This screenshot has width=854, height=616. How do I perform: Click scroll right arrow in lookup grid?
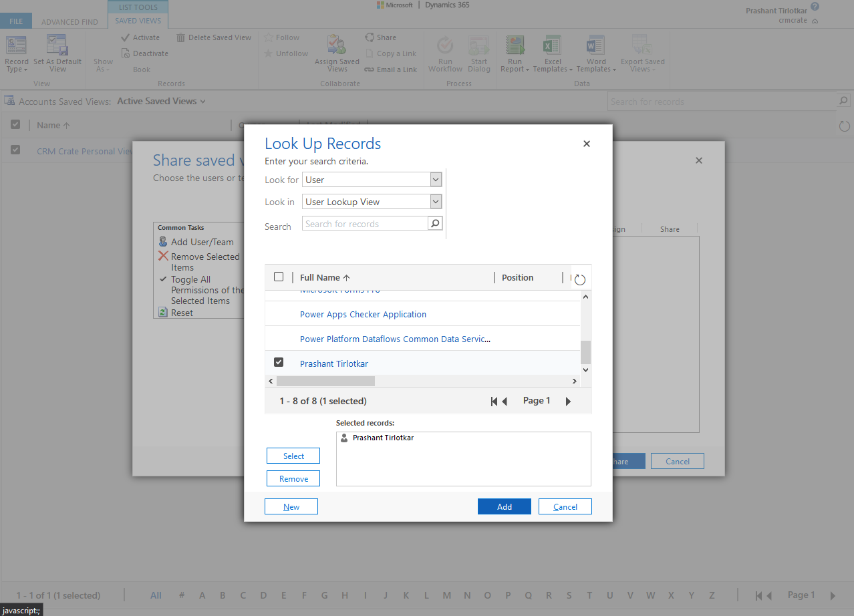point(574,381)
